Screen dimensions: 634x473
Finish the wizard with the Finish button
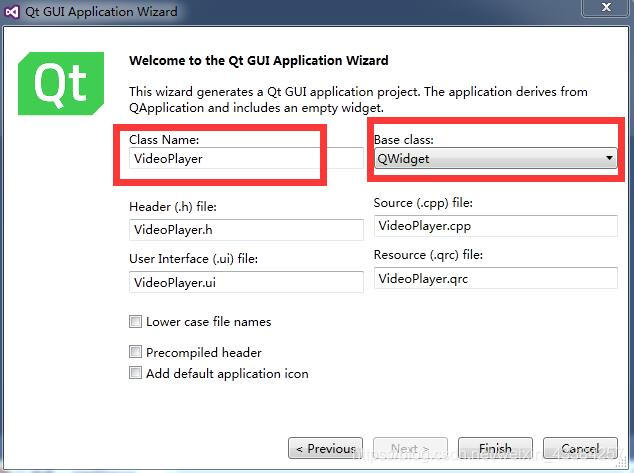[495, 448]
